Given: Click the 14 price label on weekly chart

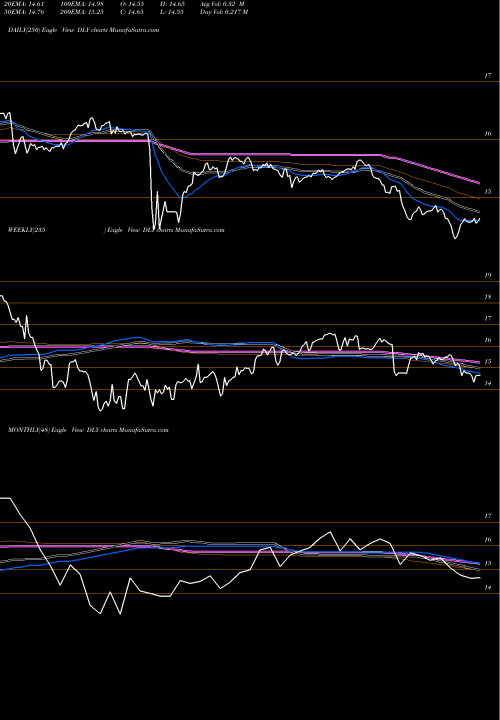Looking at the screenshot, I should pos(488,383).
